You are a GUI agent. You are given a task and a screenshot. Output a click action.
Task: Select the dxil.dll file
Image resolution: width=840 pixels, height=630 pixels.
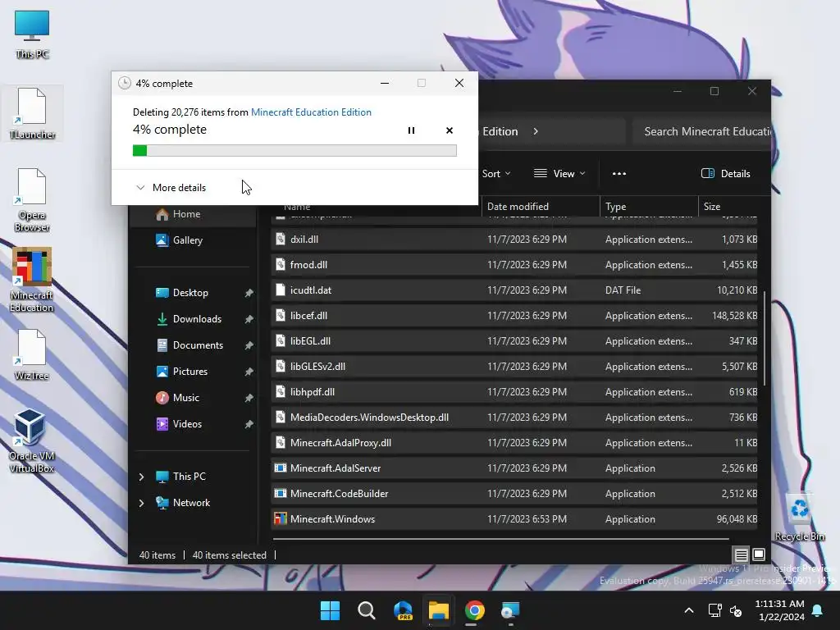(x=514, y=240)
